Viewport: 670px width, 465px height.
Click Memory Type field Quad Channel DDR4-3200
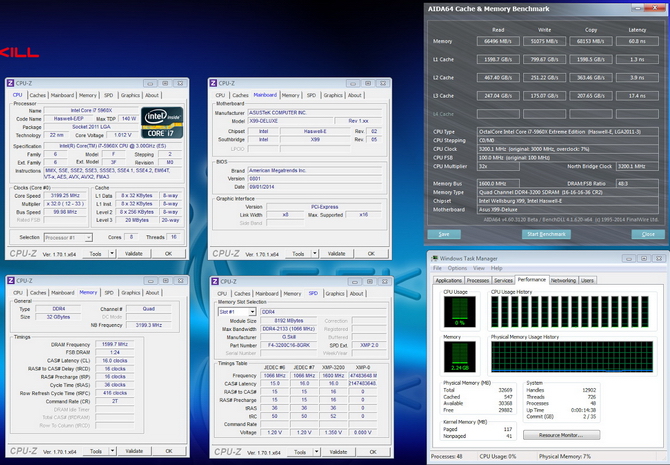click(568, 192)
